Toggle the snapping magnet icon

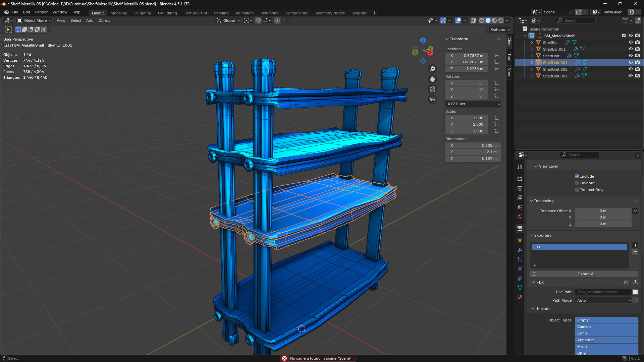[x=258, y=20]
